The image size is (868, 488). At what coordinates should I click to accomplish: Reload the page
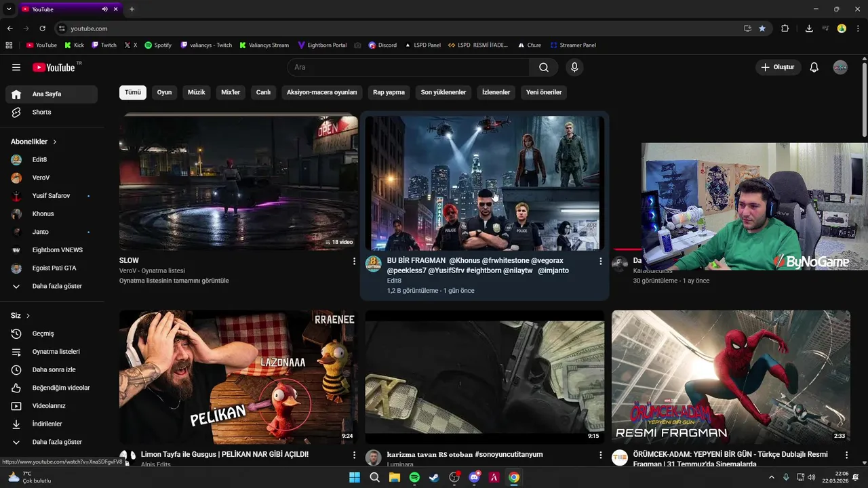pyautogui.click(x=42, y=28)
